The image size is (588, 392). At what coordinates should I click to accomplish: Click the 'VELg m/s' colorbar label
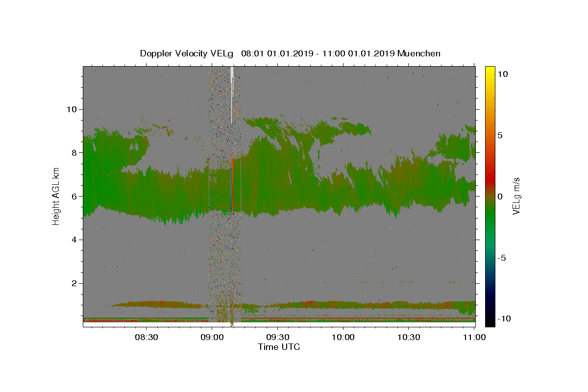(x=516, y=196)
